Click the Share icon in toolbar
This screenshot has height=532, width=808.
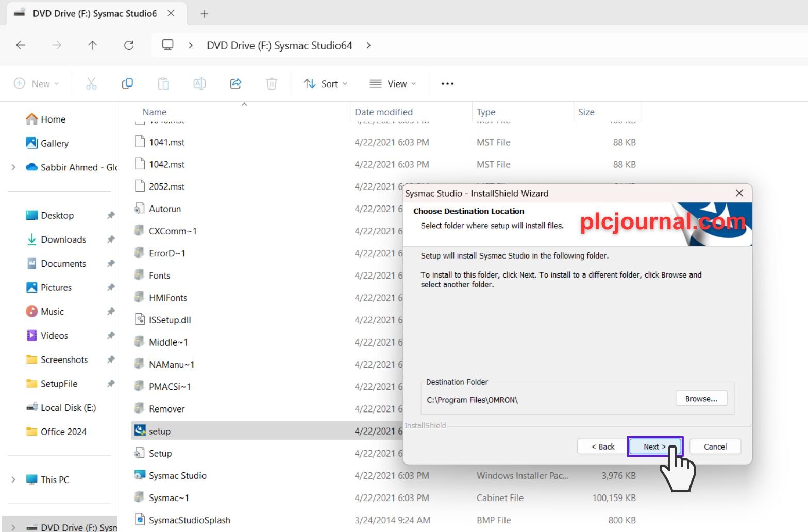235,83
